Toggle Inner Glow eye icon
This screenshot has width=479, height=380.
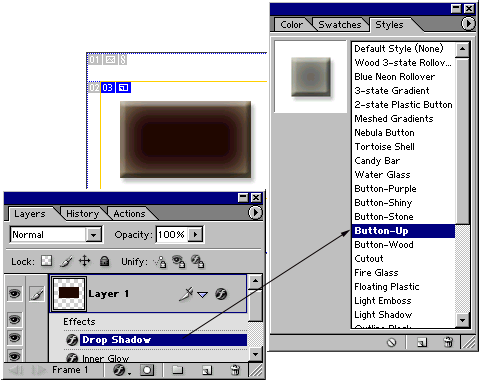point(14,356)
